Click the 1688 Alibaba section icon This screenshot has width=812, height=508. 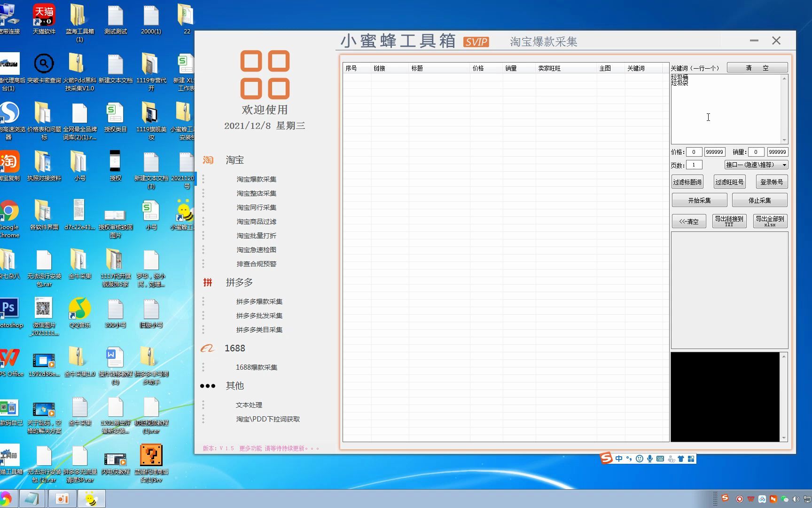point(207,348)
